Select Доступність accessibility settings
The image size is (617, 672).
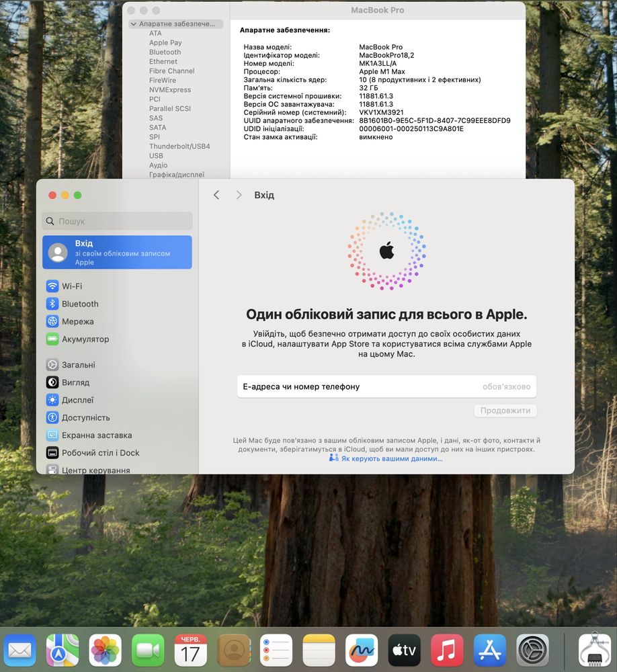click(117, 417)
